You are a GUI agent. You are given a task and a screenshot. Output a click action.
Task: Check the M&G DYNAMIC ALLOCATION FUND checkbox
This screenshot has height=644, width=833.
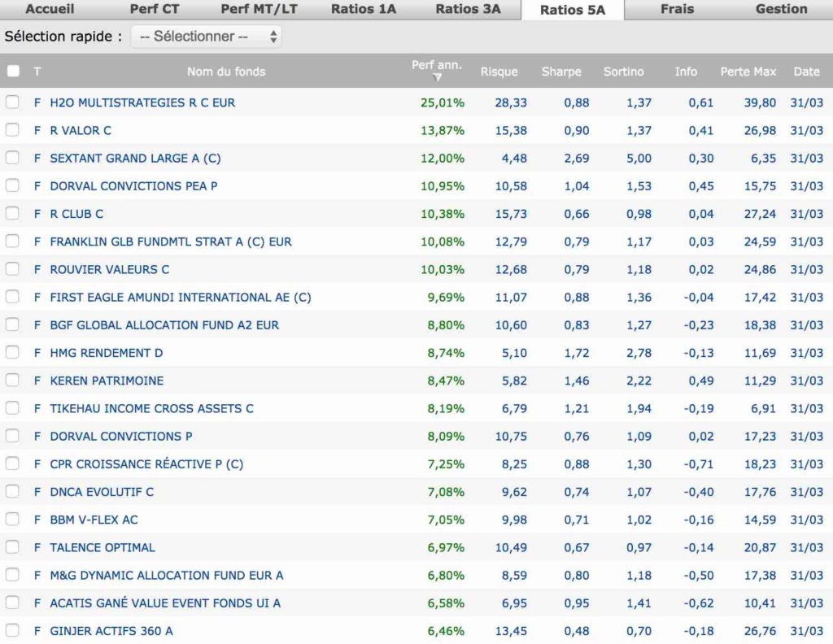click(12, 574)
